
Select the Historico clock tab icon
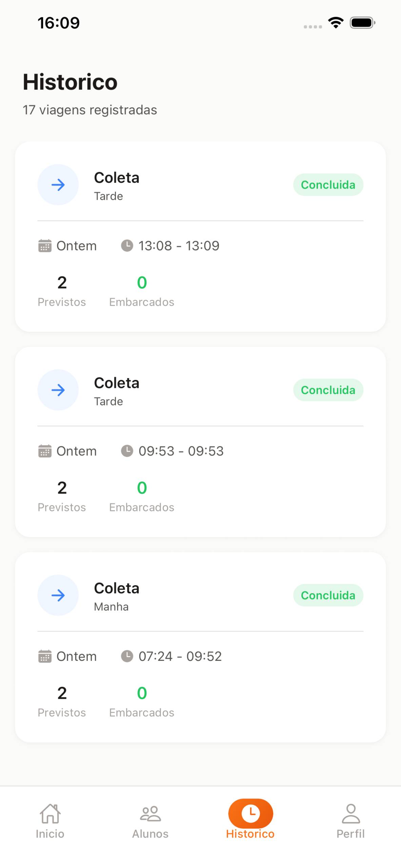pyautogui.click(x=250, y=813)
